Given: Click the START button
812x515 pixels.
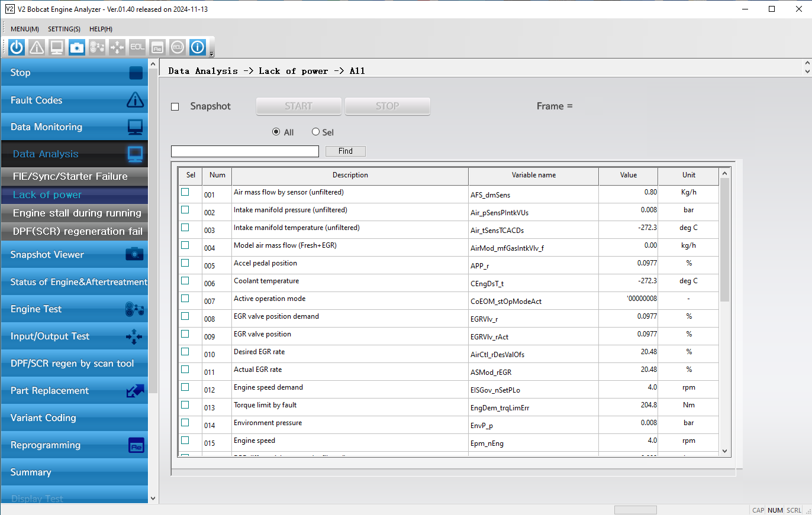Looking at the screenshot, I should tap(298, 106).
